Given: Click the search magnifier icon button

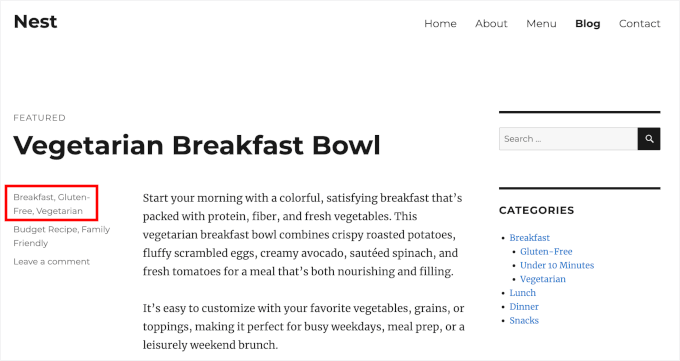Looking at the screenshot, I should (649, 139).
